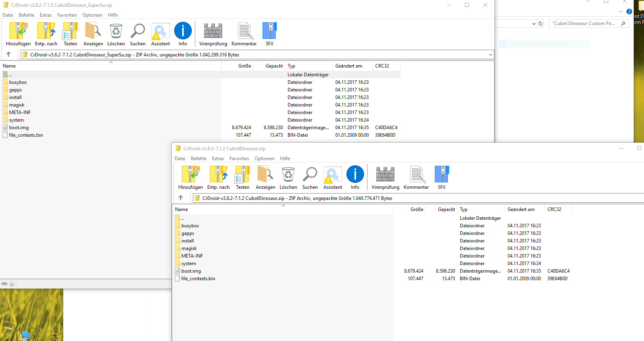The width and height of the screenshot is (644, 341).
Task: Click Entp. nach in CubotDinosaur.zip window
Action: pos(218,178)
